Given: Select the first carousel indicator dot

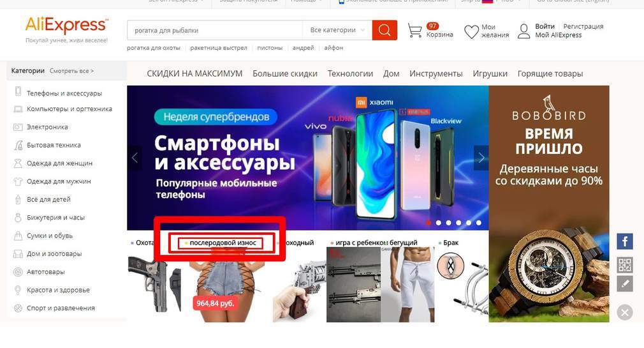Looking at the screenshot, I should (x=428, y=223).
